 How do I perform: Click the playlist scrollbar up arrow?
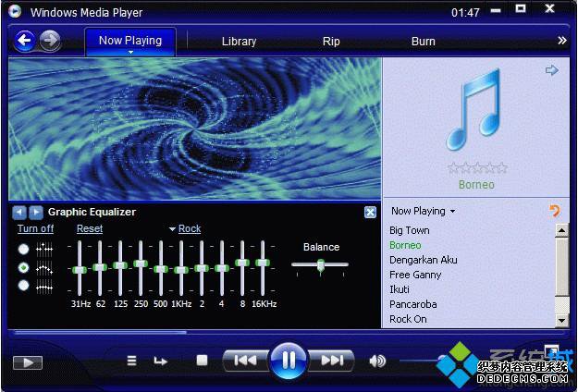(x=561, y=230)
